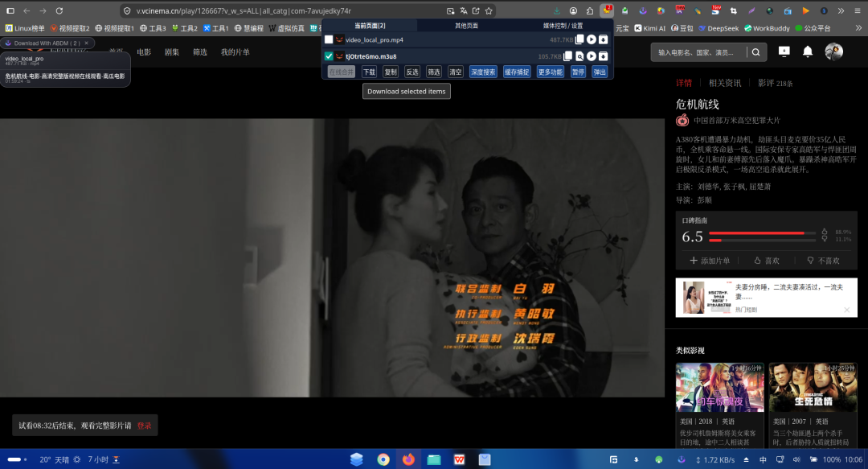Open the 剧集 navigation menu item
The height and width of the screenshot is (469, 868).
[x=172, y=52]
